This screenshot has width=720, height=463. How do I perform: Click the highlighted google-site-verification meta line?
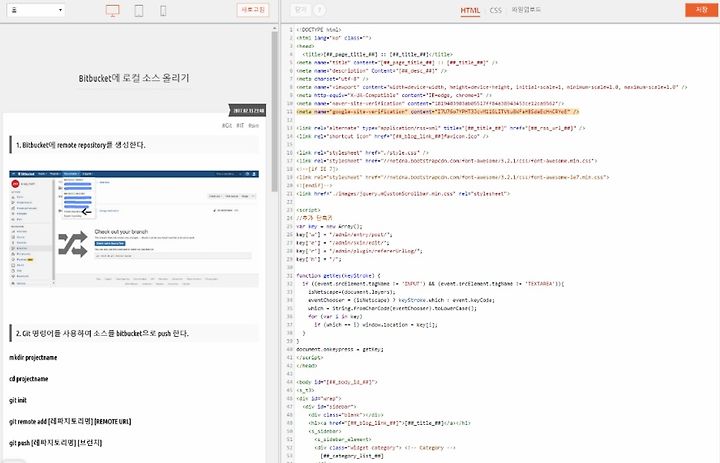pyautogui.click(x=438, y=112)
